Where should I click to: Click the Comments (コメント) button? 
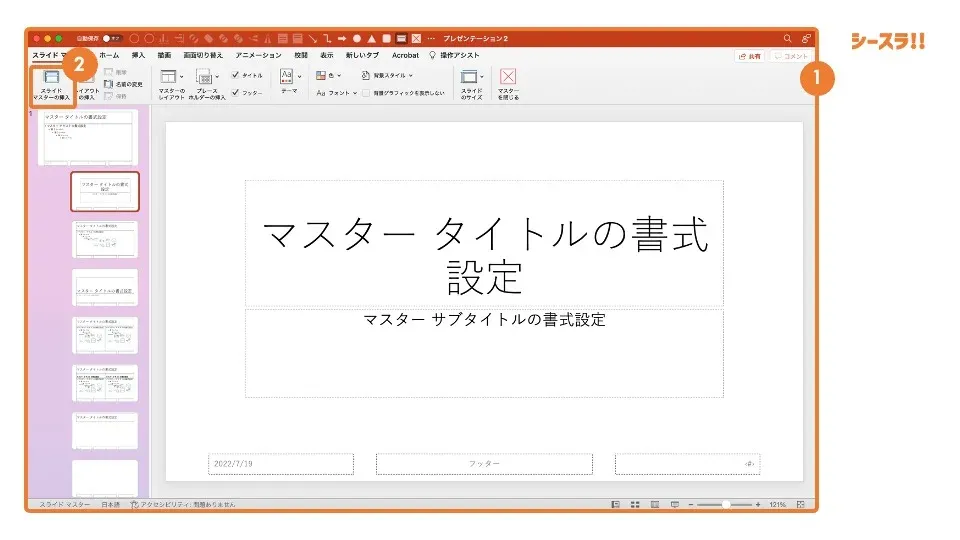click(790, 56)
